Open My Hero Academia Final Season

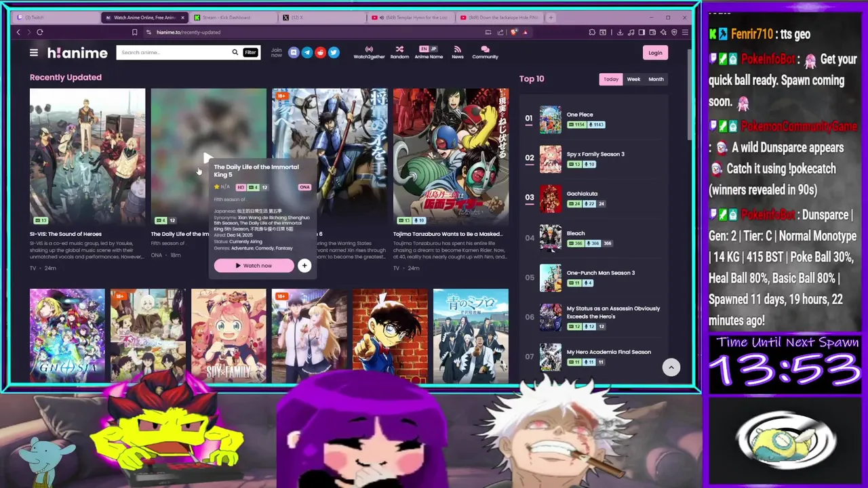click(609, 352)
